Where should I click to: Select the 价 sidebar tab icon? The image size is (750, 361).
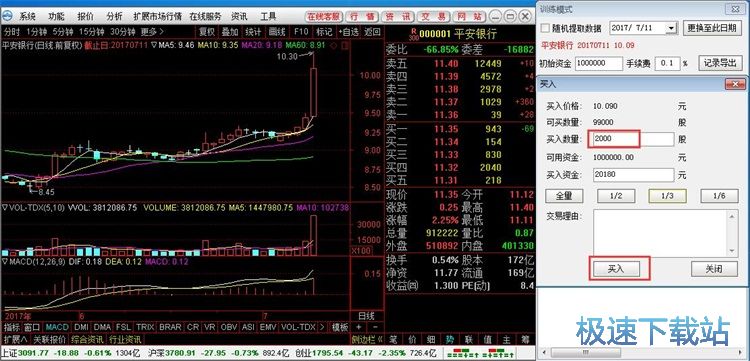coord(411,339)
